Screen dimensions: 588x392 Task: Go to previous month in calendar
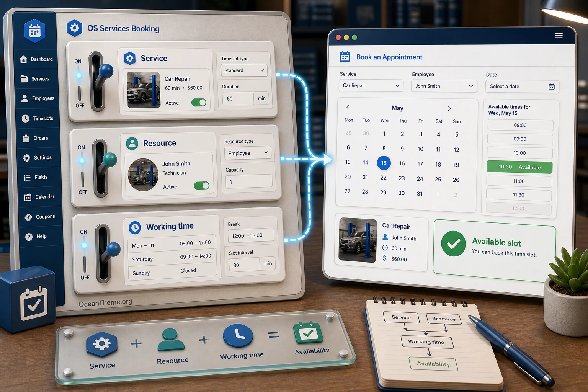pyautogui.click(x=348, y=107)
